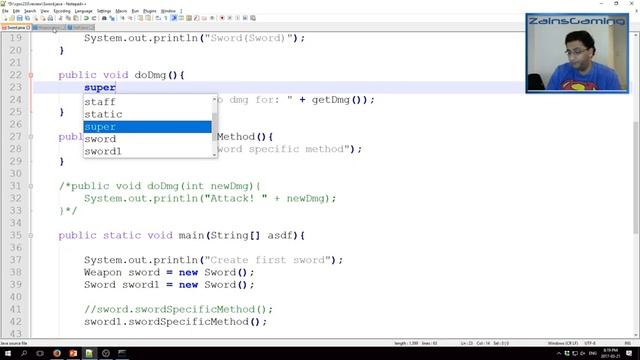The image size is (640, 360).
Task: Click the Close document toolbar icon
Action: click(35, 18)
